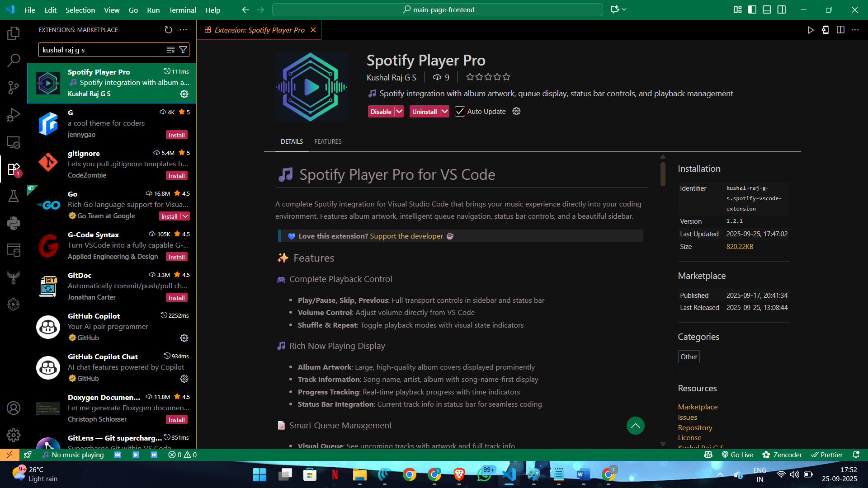868x488 pixels.
Task: Open the Explorer view in activity bar
Action: point(14,33)
